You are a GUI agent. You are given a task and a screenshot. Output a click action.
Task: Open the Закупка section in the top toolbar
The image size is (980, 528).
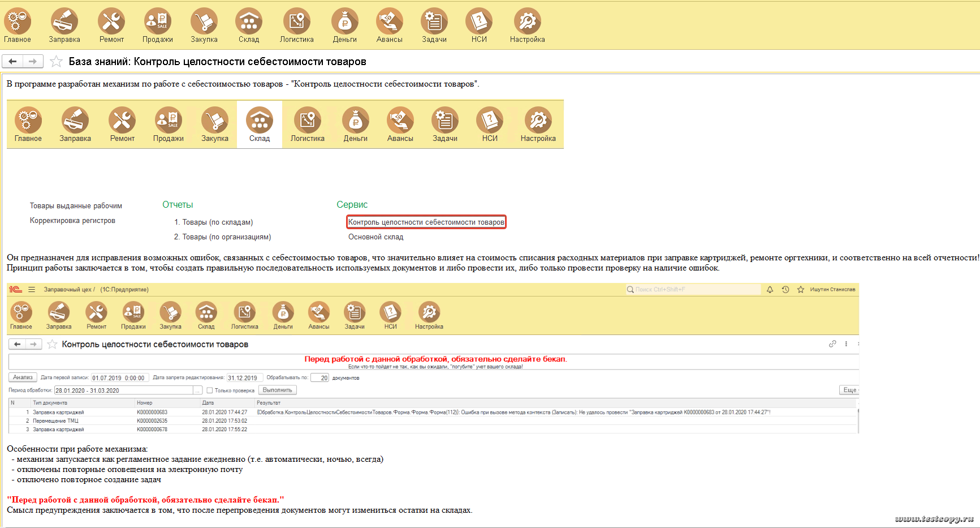click(x=204, y=25)
